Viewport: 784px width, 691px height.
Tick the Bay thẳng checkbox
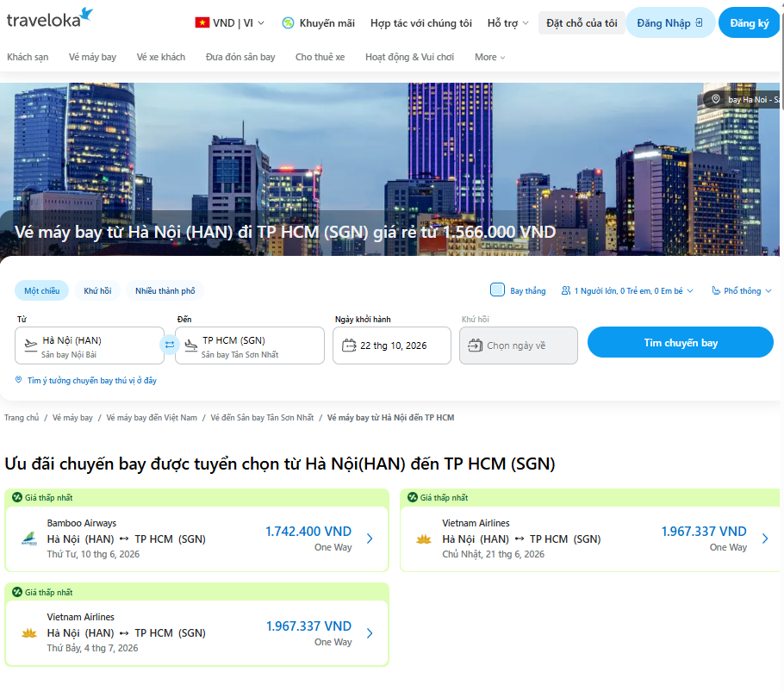[x=497, y=290]
